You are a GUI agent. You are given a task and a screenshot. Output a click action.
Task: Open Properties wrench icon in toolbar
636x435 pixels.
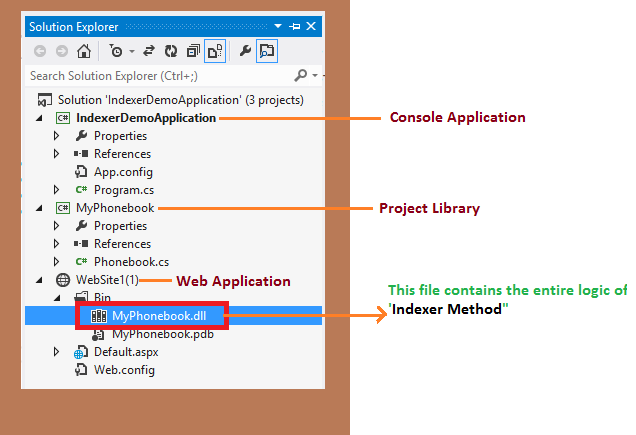(245, 51)
